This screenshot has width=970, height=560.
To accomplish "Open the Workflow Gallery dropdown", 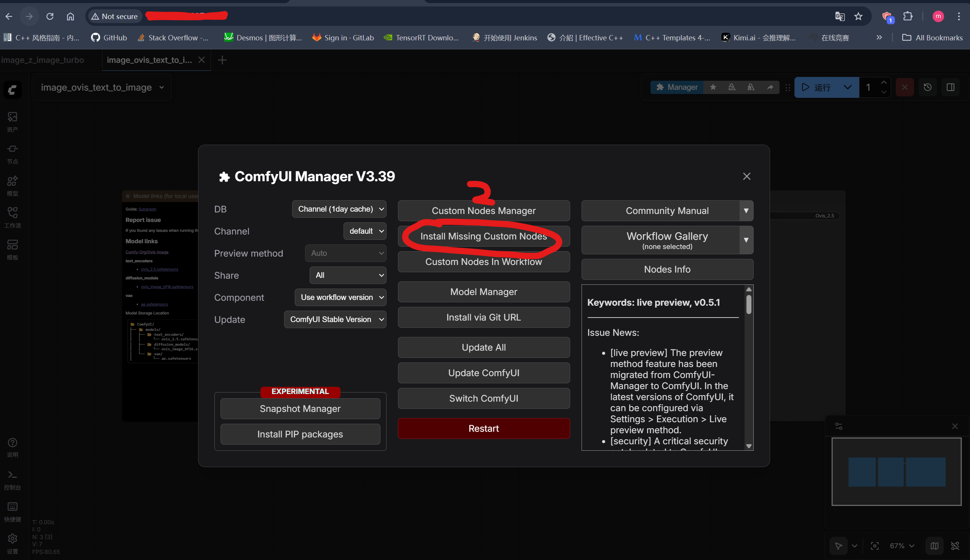I will (x=746, y=240).
